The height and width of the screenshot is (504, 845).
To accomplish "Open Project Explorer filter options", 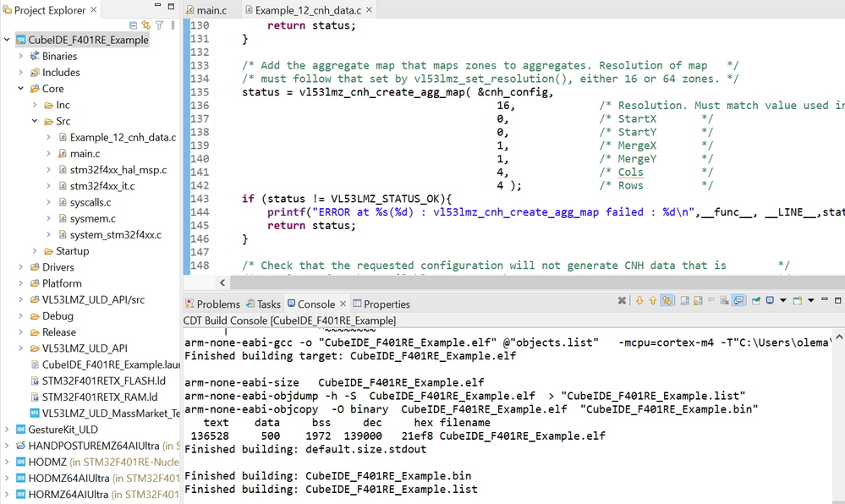I will pos(160,25).
